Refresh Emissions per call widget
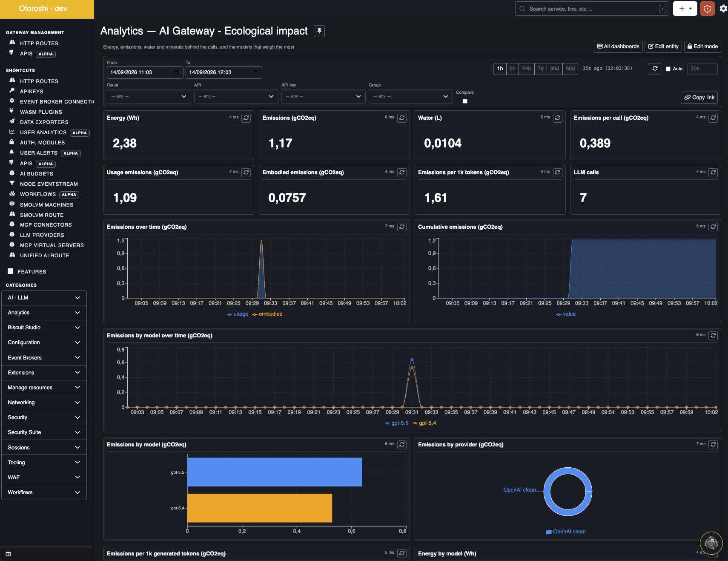Screen dimensions: 728x561 tap(713, 118)
